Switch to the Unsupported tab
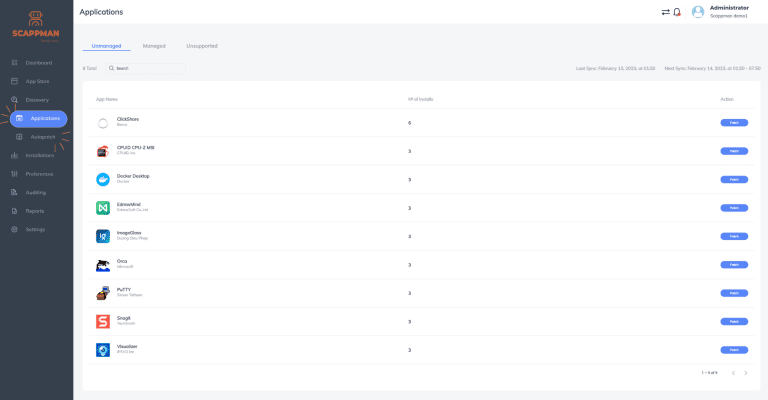Screen dimensions: 768x400 [201, 46]
